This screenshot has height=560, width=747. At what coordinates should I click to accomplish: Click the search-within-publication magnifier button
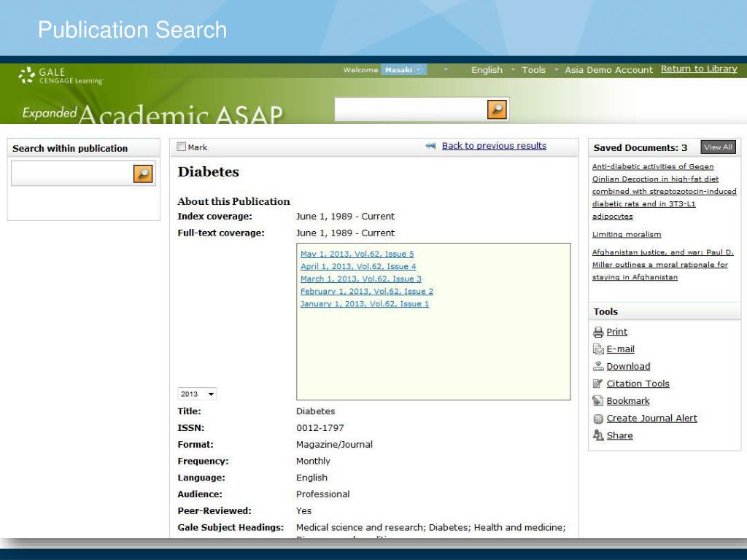[x=143, y=174]
